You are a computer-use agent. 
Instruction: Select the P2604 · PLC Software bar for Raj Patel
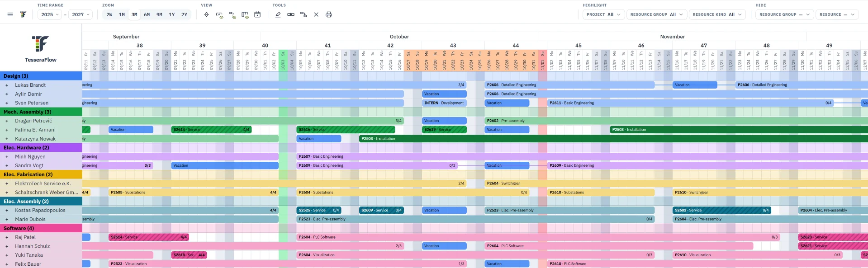tap(538, 237)
